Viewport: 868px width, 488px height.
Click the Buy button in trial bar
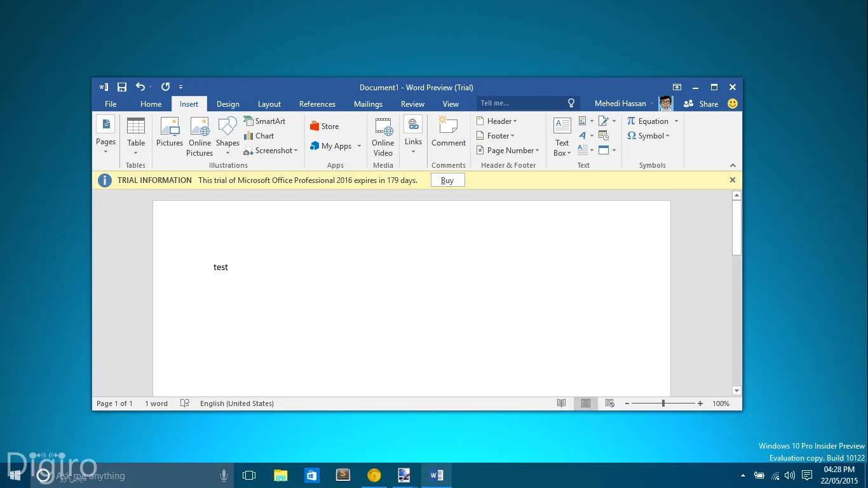click(447, 180)
